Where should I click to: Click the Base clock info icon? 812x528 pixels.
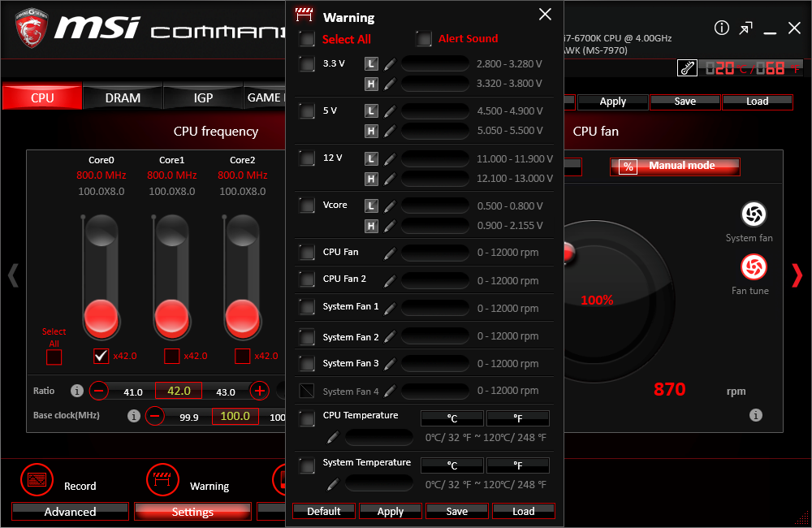coord(134,416)
